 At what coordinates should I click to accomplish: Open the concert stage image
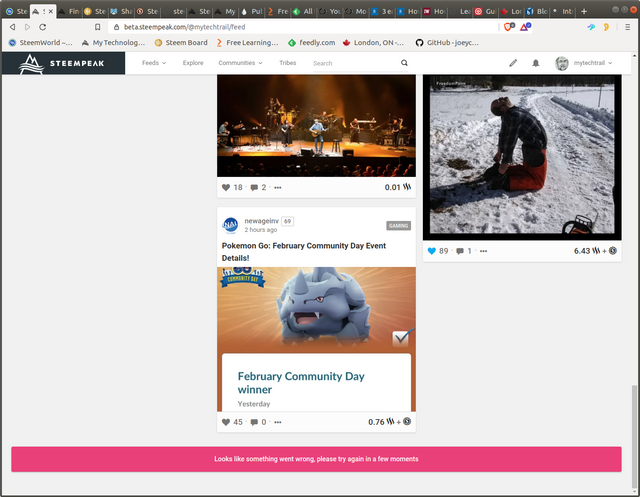[316, 126]
